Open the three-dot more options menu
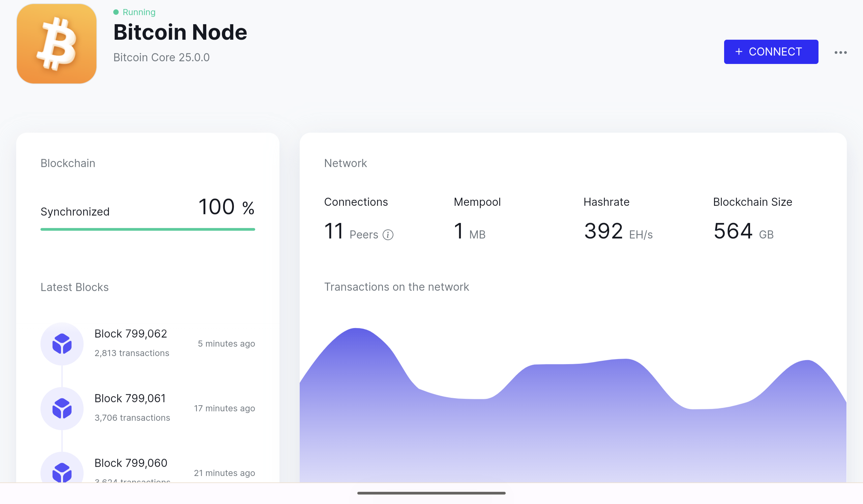This screenshot has height=504, width=863. tap(840, 52)
